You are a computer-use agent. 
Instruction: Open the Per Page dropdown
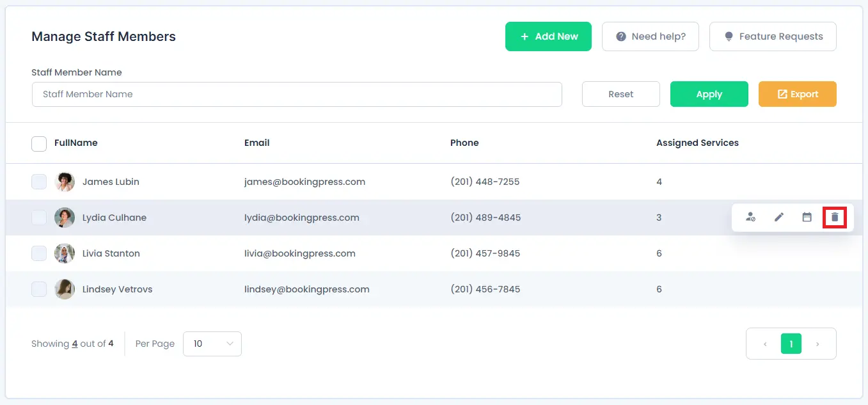pos(212,344)
